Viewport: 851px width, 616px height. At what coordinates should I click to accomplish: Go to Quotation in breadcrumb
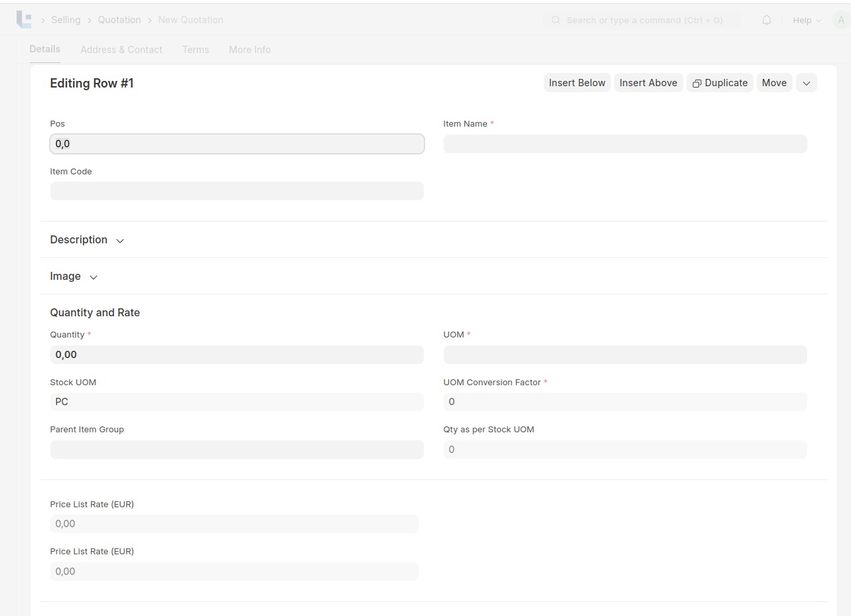coord(119,20)
